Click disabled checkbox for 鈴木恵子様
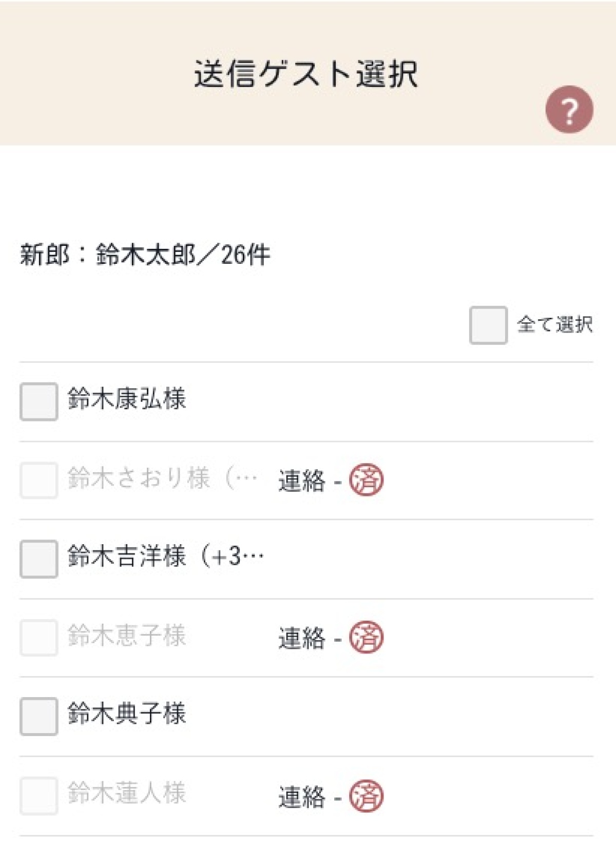616x847 pixels. pos(38,637)
